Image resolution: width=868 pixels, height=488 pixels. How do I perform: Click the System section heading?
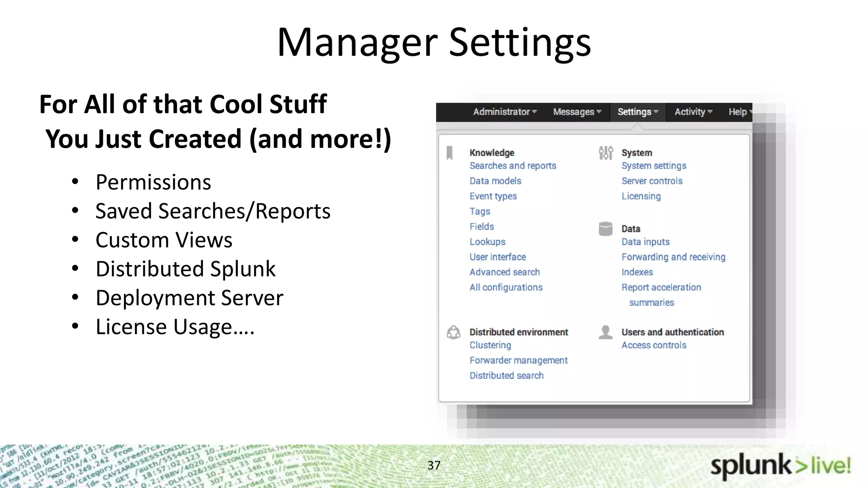pyautogui.click(x=637, y=153)
